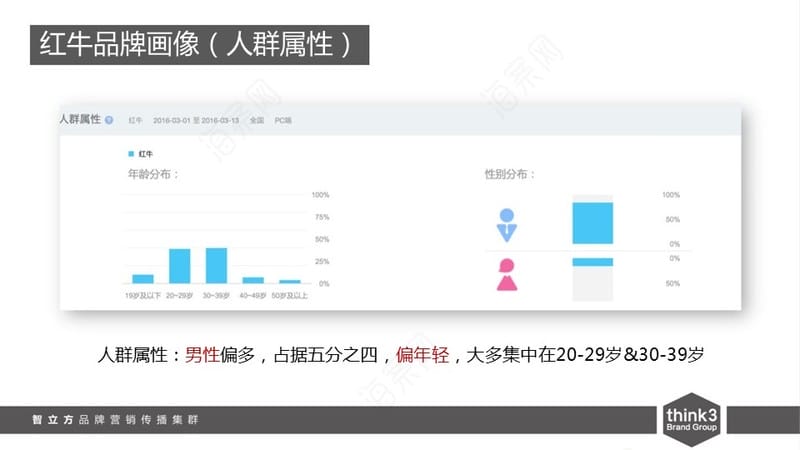Viewport: 800px width, 450px height.
Task: Click the 全国 region filter text
Action: [257, 120]
